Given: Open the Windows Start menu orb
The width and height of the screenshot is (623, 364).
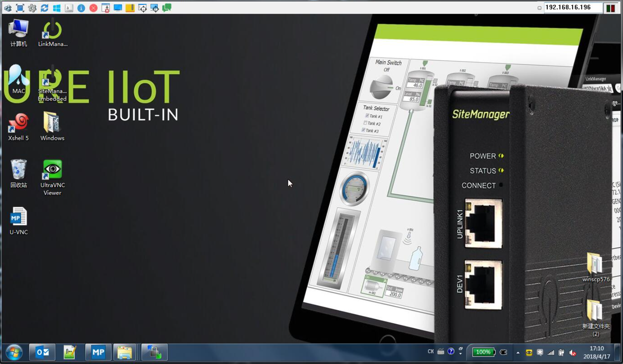Looking at the screenshot, I should click(14, 352).
